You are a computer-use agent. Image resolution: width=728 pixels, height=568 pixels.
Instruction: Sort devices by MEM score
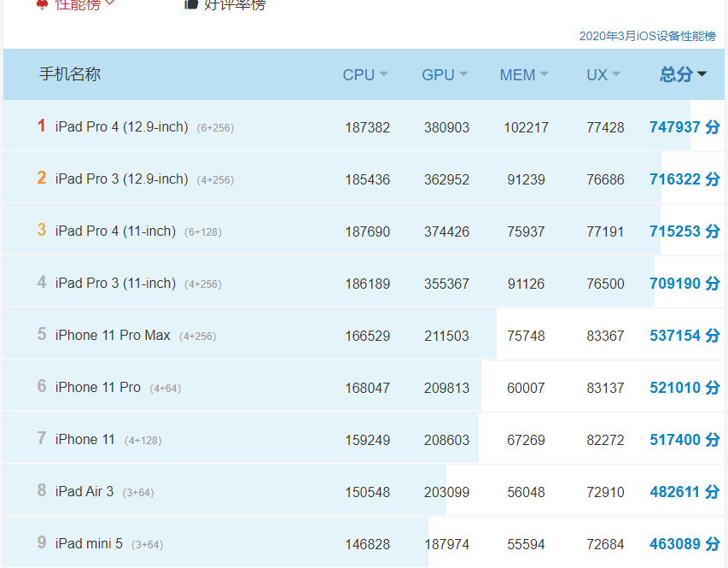524,75
